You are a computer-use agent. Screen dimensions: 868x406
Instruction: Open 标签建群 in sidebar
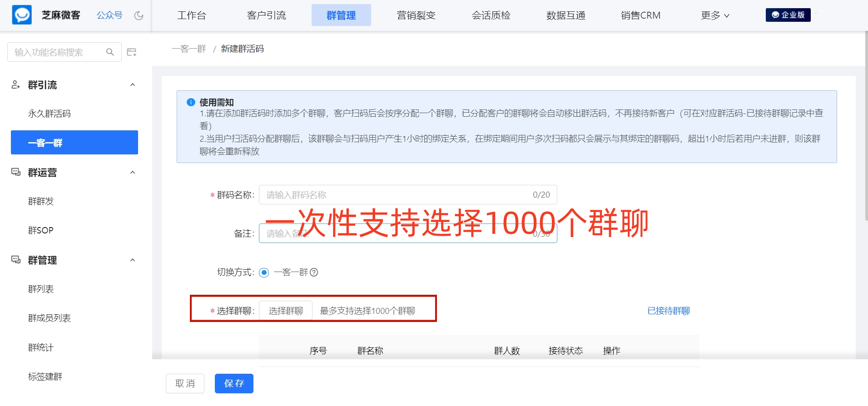point(45,376)
